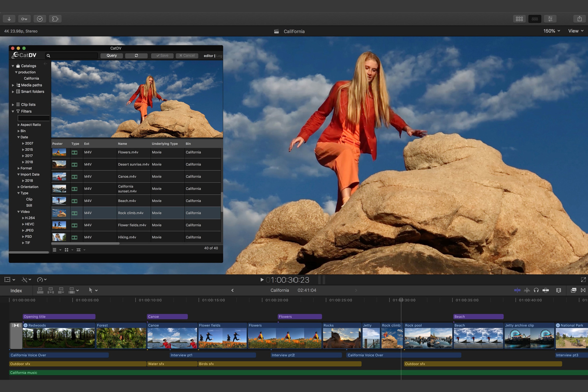The width and height of the screenshot is (588, 392).
Task: Play the timeline from the playhead
Action: [x=262, y=280]
